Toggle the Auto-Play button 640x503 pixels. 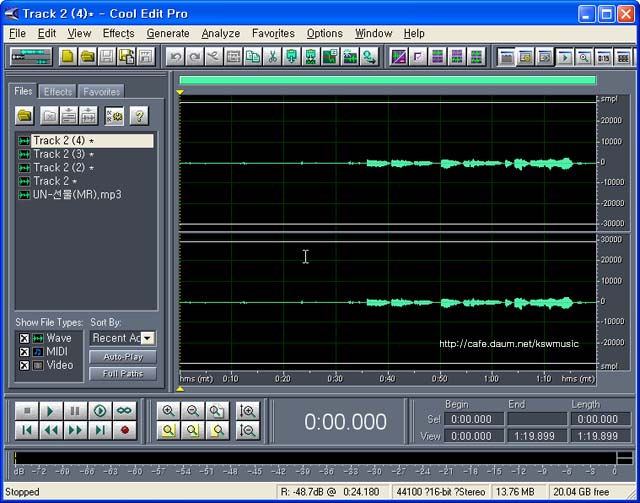[123, 357]
